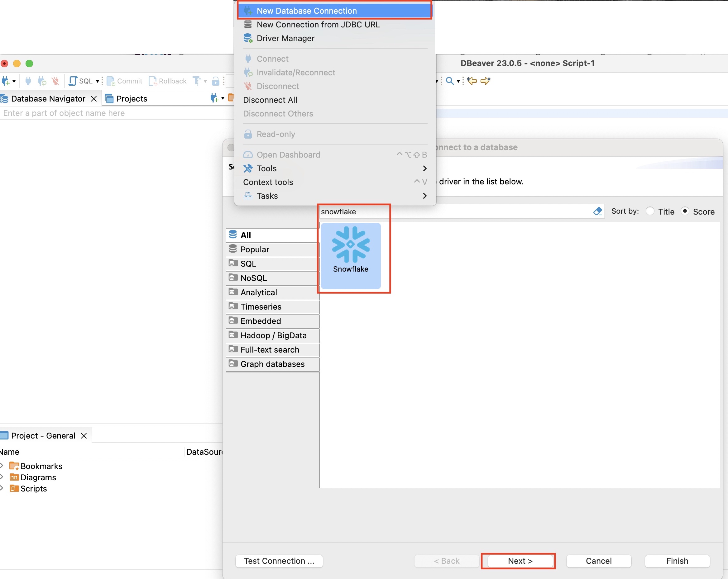
Task: Toggle Read-only mode in the menu
Action: [x=275, y=134]
